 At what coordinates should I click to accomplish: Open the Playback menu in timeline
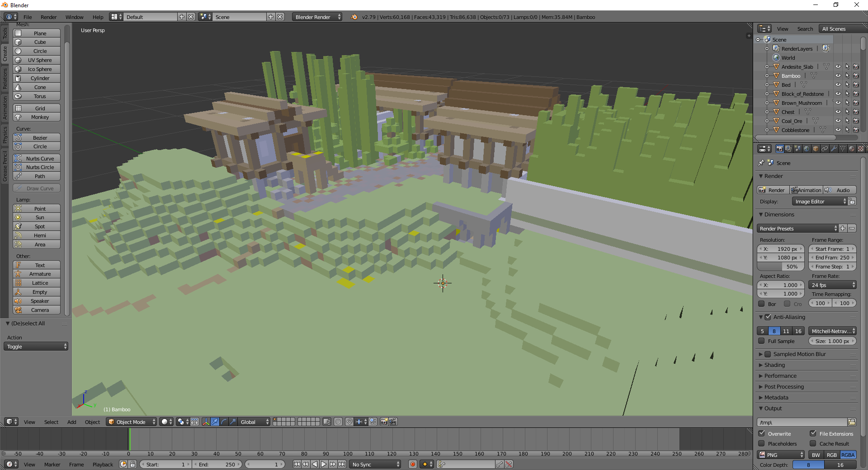coord(103,465)
